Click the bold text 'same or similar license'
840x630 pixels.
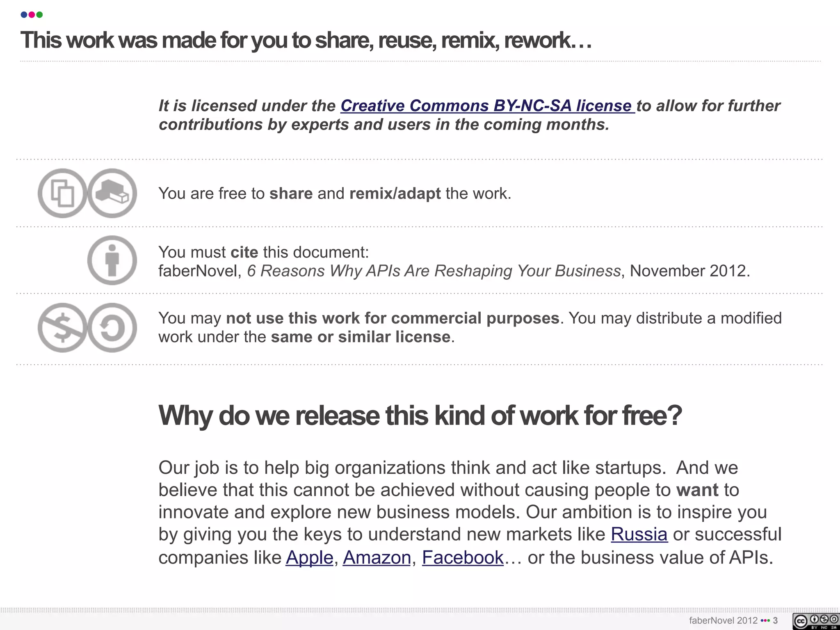coord(361,337)
